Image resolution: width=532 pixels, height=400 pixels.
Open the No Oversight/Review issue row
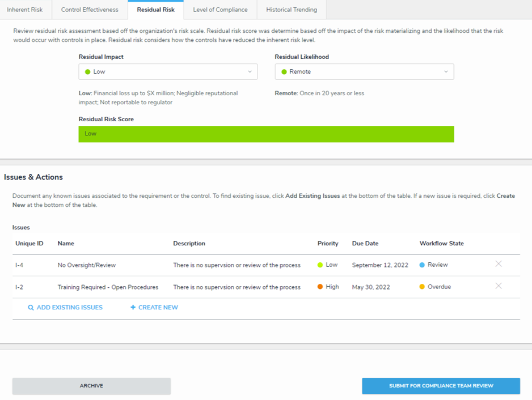coord(87,265)
